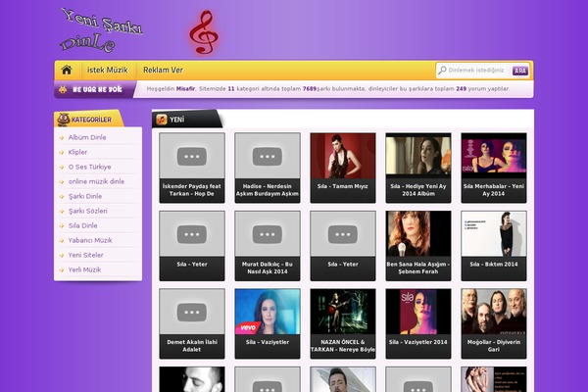Open the İskender Paydaş placeholder video icon
The width and height of the screenshot is (588, 392).
(x=191, y=156)
